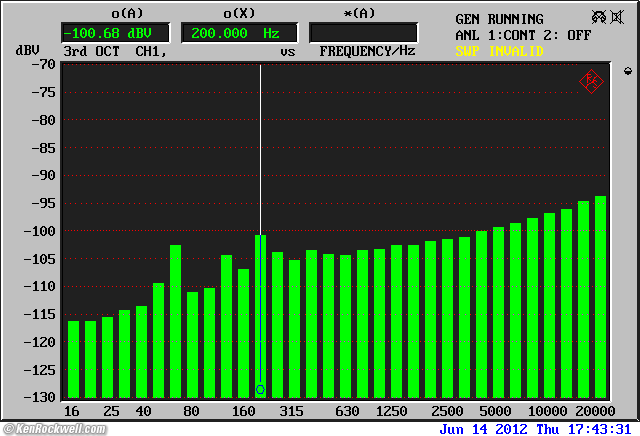Click the circle cursor marker at graph bottom
640x436 pixels.
click(x=260, y=389)
